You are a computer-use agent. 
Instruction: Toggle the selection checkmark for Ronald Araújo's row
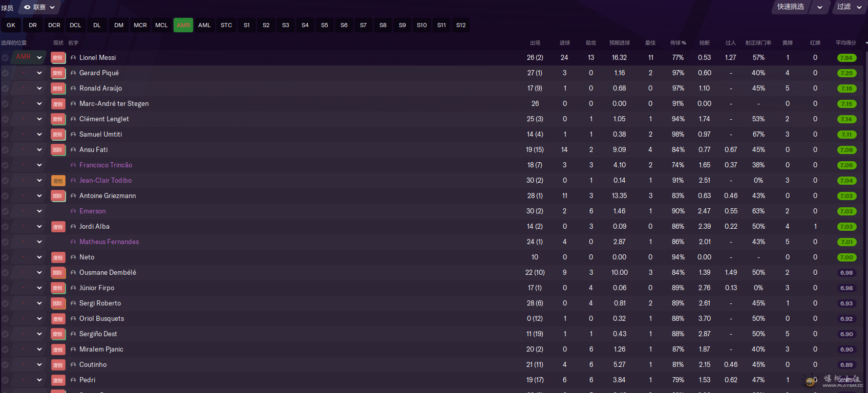pyautogui.click(x=5, y=89)
